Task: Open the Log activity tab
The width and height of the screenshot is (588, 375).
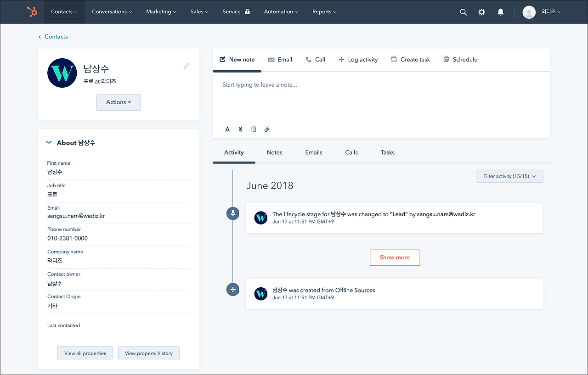Action: point(358,60)
